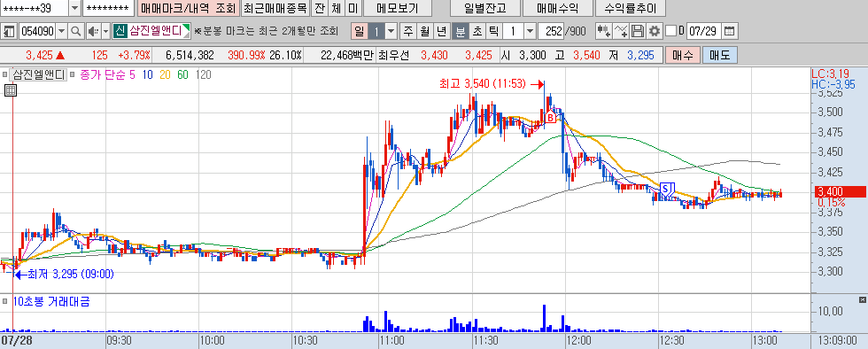Click the 매수 buy button
Image resolution: width=868 pixels, height=349 pixels.
(683, 56)
